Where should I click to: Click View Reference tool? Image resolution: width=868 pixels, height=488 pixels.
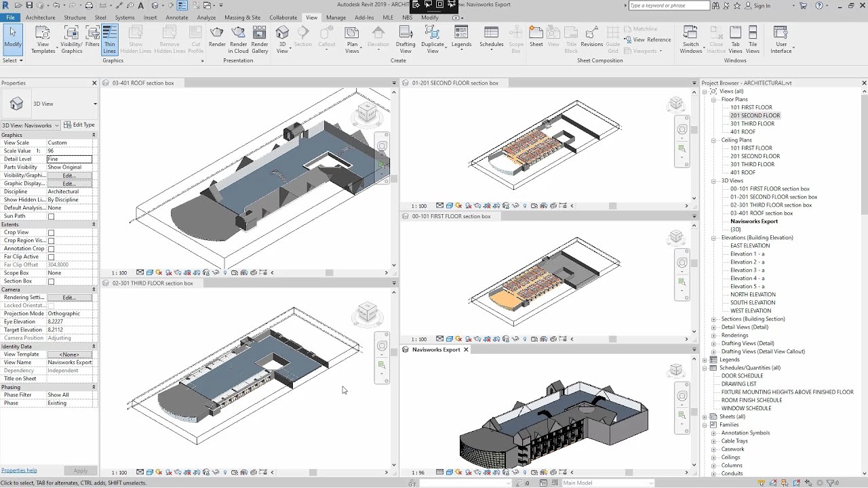click(648, 39)
